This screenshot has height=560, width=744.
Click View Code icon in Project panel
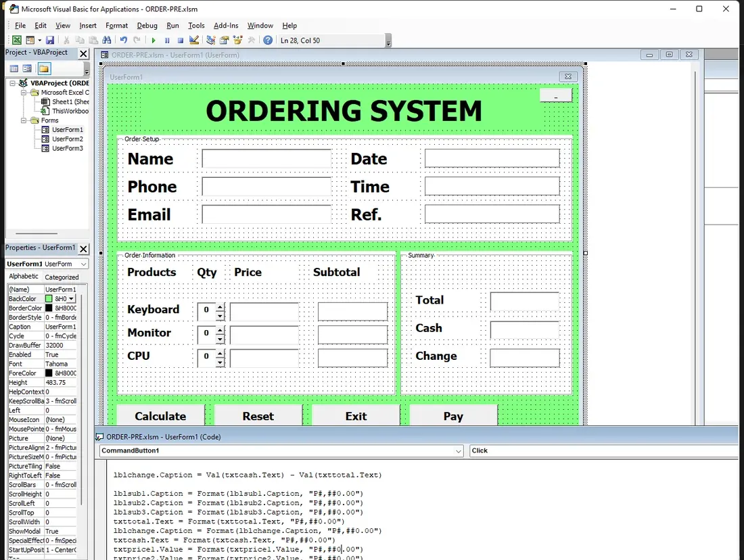[x=14, y=69]
